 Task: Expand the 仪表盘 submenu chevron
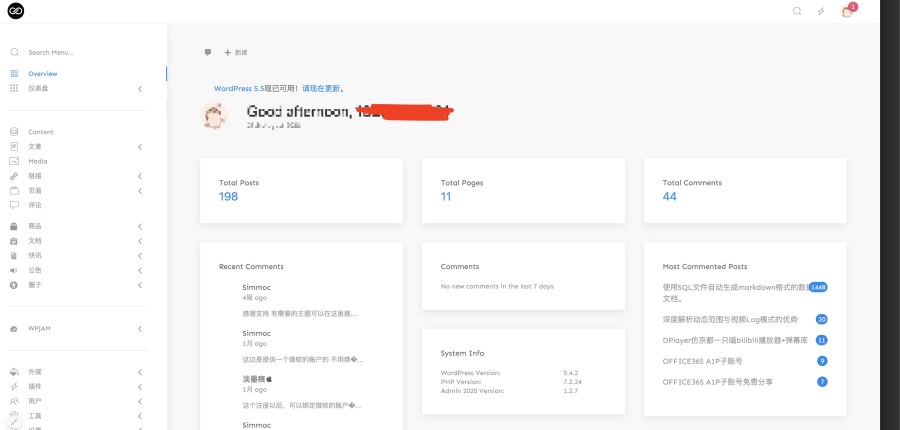139,88
